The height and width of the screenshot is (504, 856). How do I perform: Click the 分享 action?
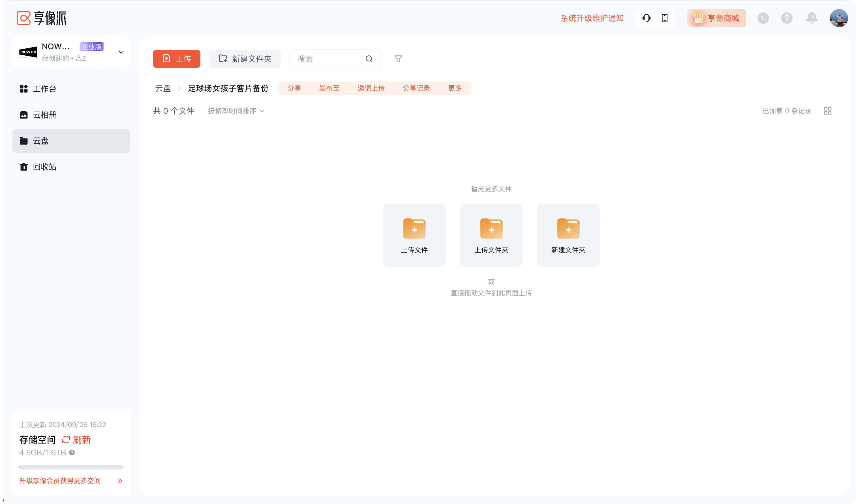294,88
